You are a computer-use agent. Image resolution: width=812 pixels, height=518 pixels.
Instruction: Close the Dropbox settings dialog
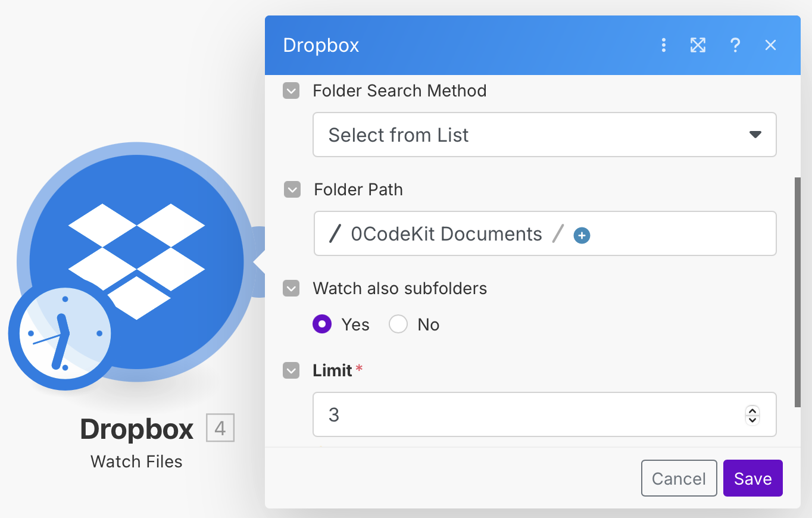771,45
